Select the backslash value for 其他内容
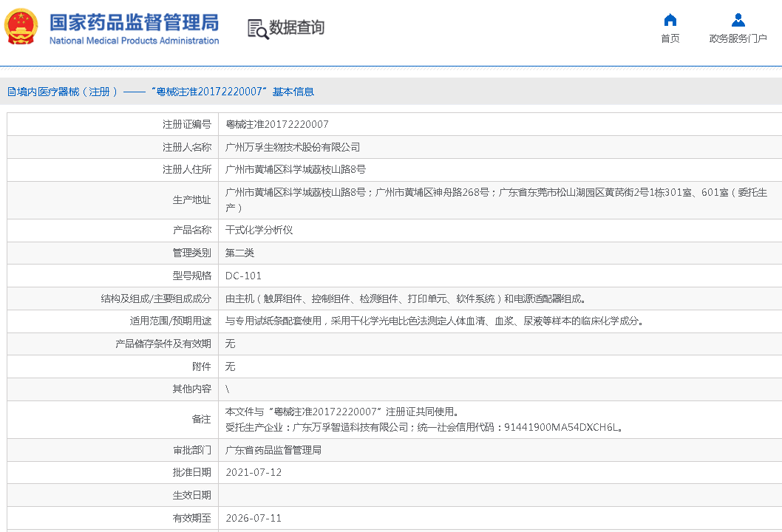Image resolution: width=782 pixels, height=532 pixels. (228, 389)
